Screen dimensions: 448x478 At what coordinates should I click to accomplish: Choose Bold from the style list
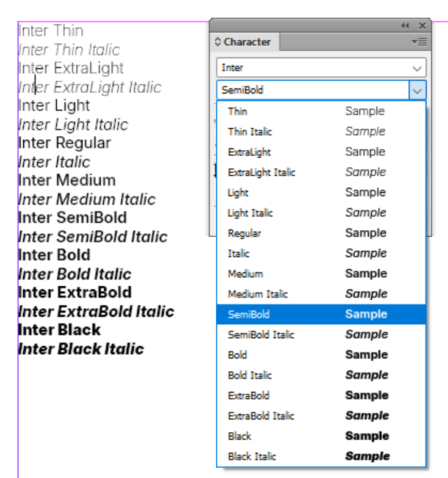tap(321, 355)
